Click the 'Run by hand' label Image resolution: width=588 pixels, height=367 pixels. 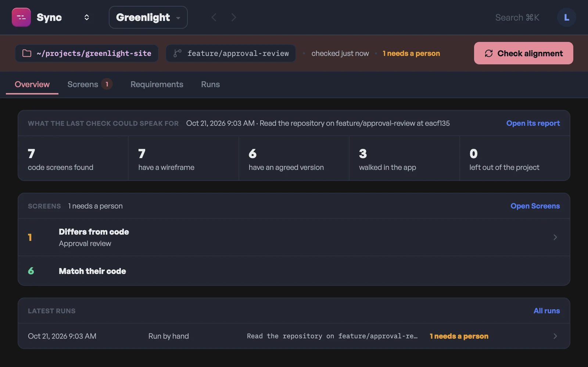(x=169, y=336)
